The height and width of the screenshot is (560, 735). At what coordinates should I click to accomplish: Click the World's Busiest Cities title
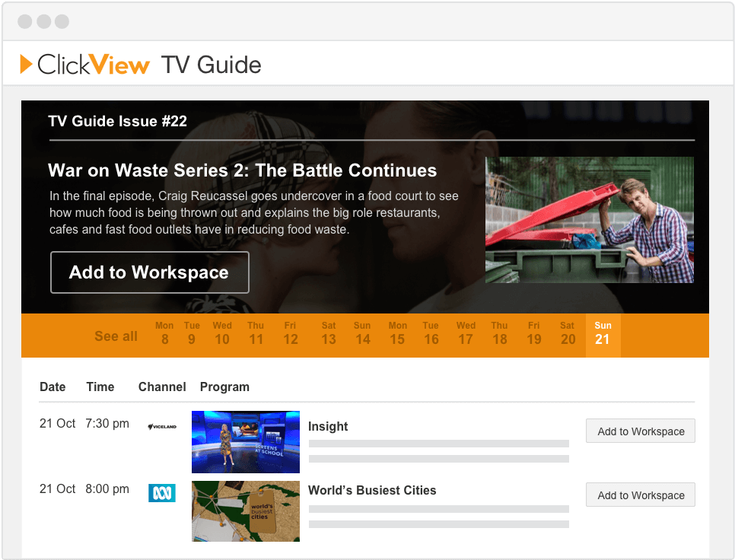372,490
